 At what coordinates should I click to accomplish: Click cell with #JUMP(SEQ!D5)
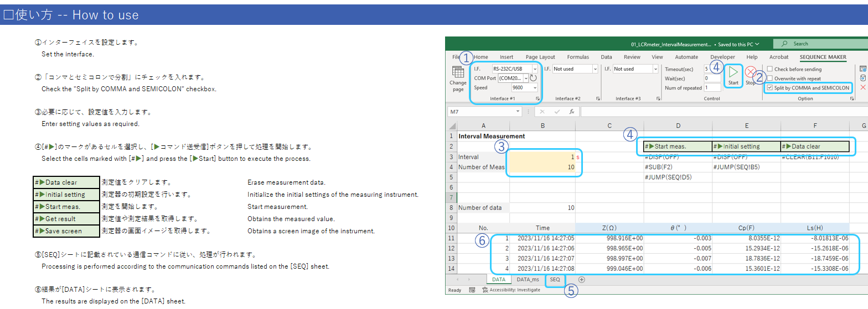[x=678, y=177]
